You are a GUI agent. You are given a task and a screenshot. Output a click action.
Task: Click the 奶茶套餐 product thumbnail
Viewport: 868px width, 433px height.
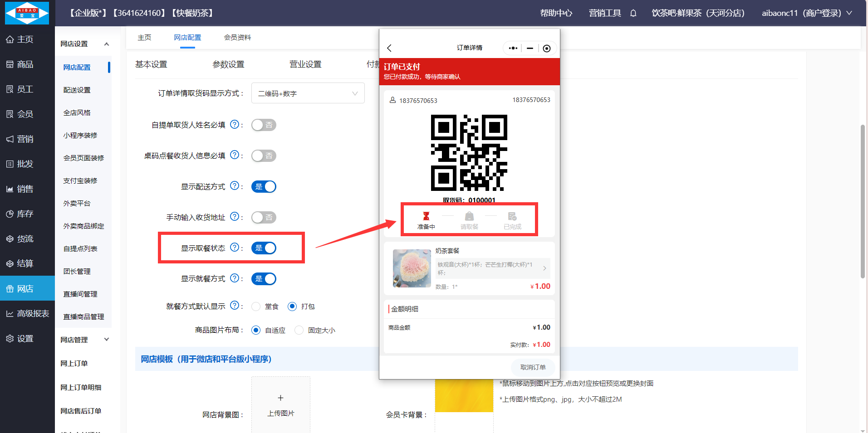(x=412, y=268)
